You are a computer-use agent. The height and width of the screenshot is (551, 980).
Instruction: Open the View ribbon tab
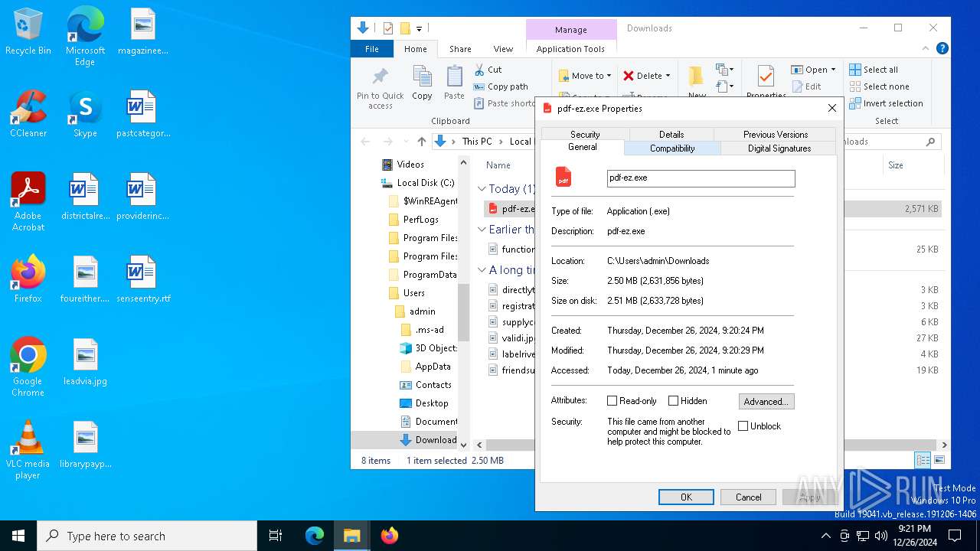click(503, 49)
